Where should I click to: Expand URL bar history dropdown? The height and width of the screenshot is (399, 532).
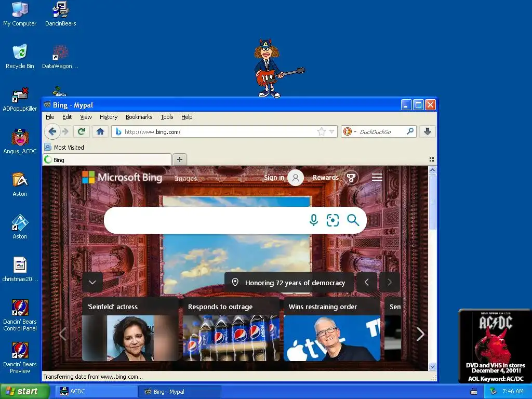pyautogui.click(x=332, y=131)
